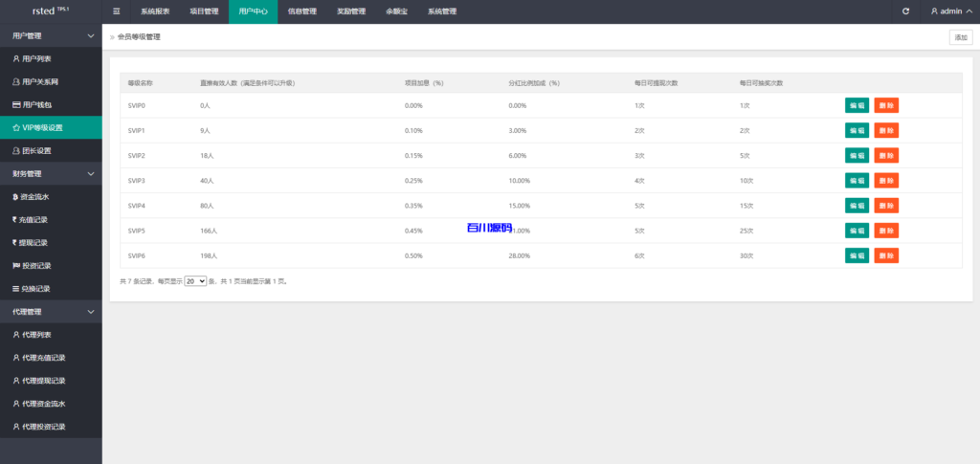Screen dimensions: 980x464
Task: Click the 等级名称 column header
Action: coord(141,82)
